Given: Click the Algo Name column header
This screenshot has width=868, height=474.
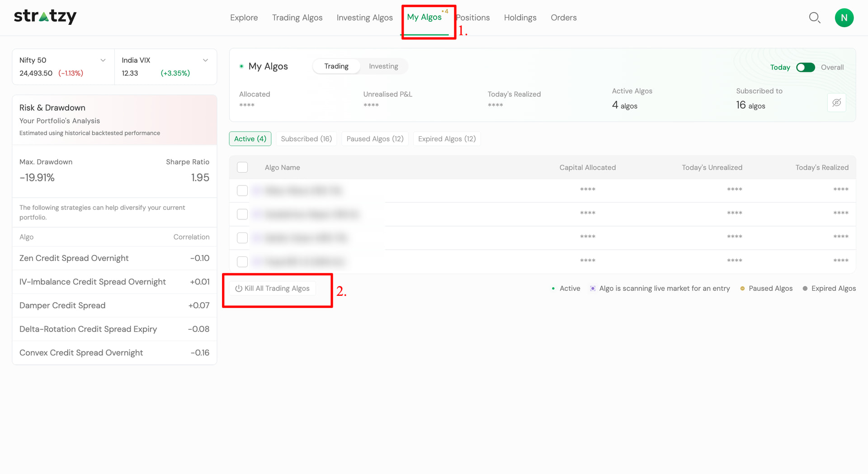Looking at the screenshot, I should click(x=282, y=167).
